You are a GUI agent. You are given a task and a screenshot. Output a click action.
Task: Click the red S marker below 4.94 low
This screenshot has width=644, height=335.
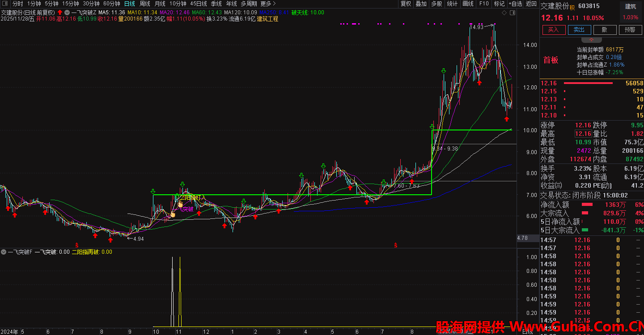click(x=76, y=245)
